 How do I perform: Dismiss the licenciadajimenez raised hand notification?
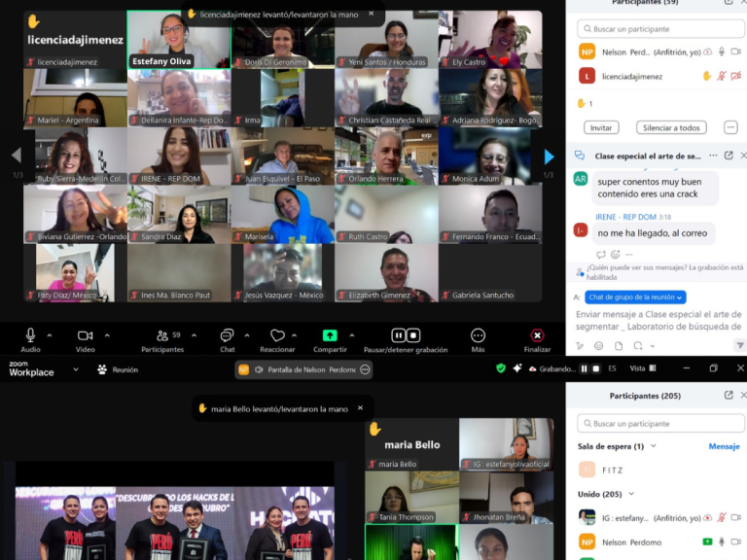click(372, 14)
